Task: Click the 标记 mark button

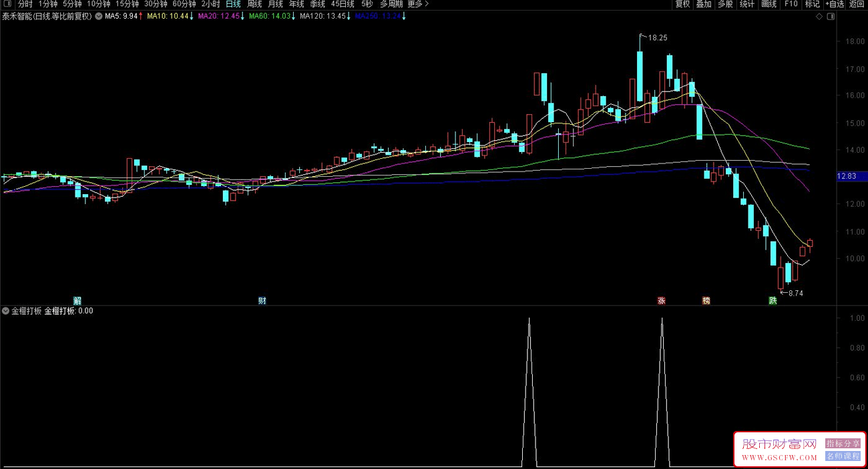Action: pos(812,4)
